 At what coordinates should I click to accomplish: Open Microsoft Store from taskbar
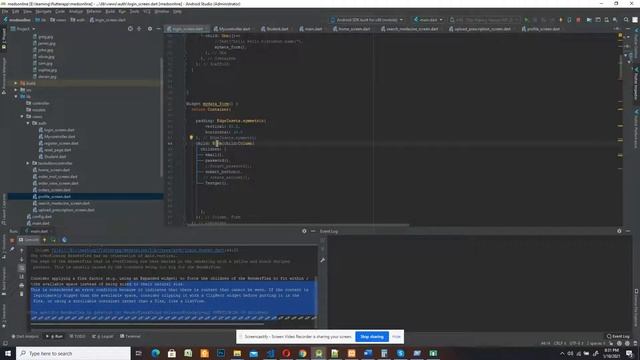[172, 353]
